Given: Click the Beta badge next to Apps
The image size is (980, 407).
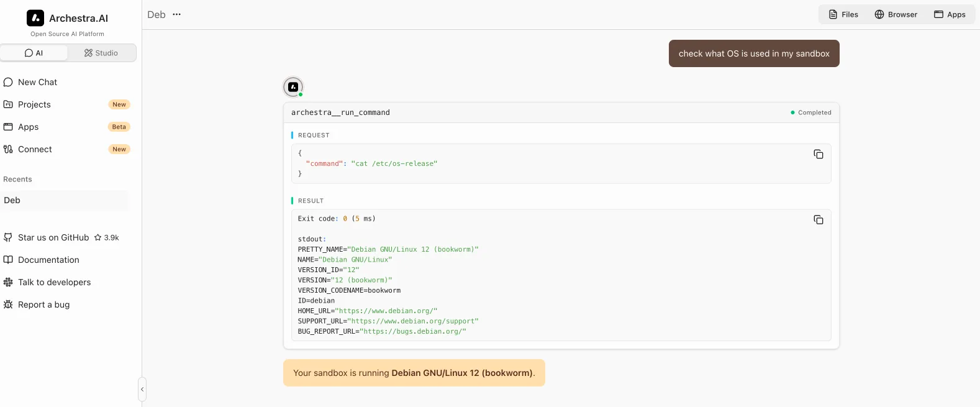Looking at the screenshot, I should pos(119,127).
